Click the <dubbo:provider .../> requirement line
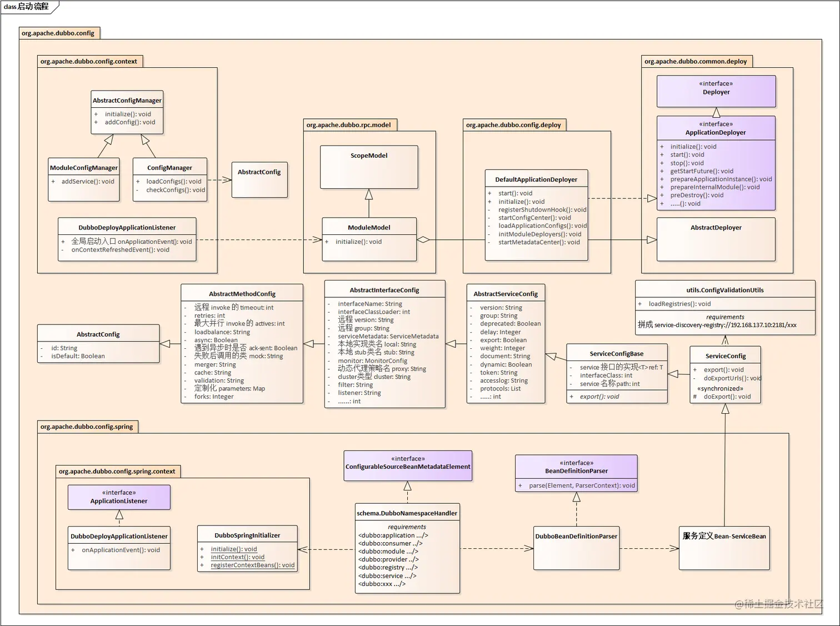Viewport: 840px width, 626px height. pyautogui.click(x=388, y=560)
